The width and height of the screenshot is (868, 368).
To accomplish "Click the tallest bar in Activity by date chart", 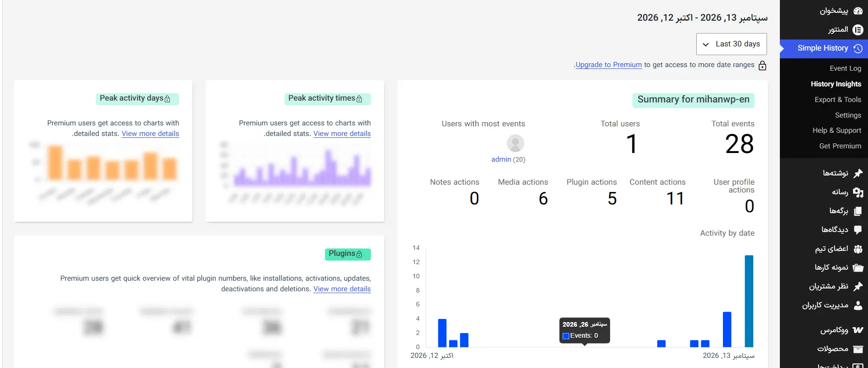I will (x=749, y=301).
